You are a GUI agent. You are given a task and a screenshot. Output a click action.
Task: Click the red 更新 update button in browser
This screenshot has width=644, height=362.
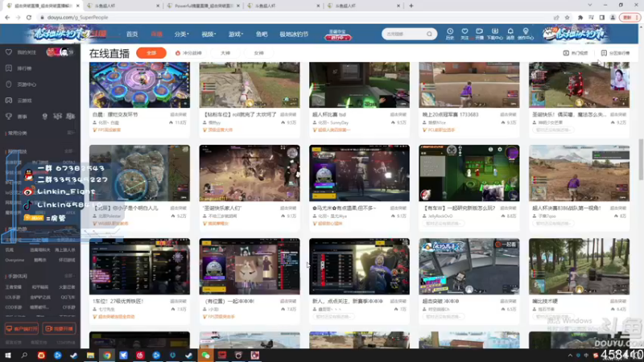(x=630, y=17)
